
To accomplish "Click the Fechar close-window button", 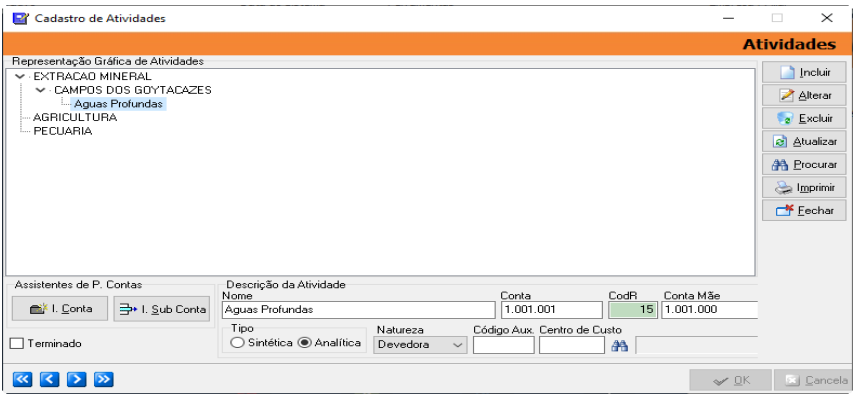I will (x=804, y=211).
